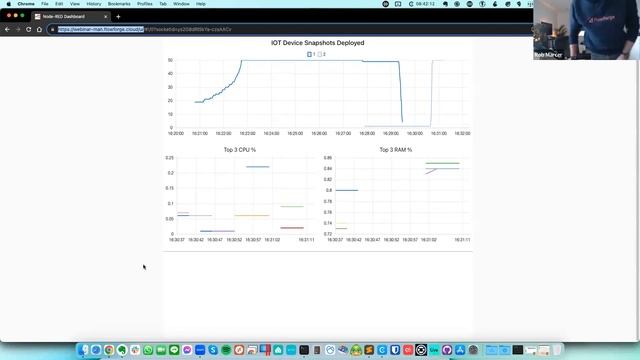Open GitHub Desktop from the Dock
The height and width of the screenshot is (360, 640).
coord(447,350)
